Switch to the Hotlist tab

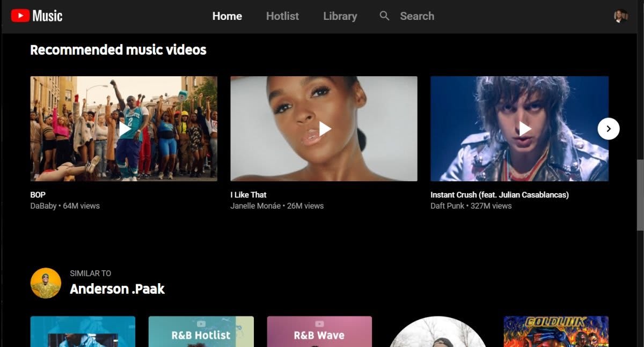tap(282, 16)
